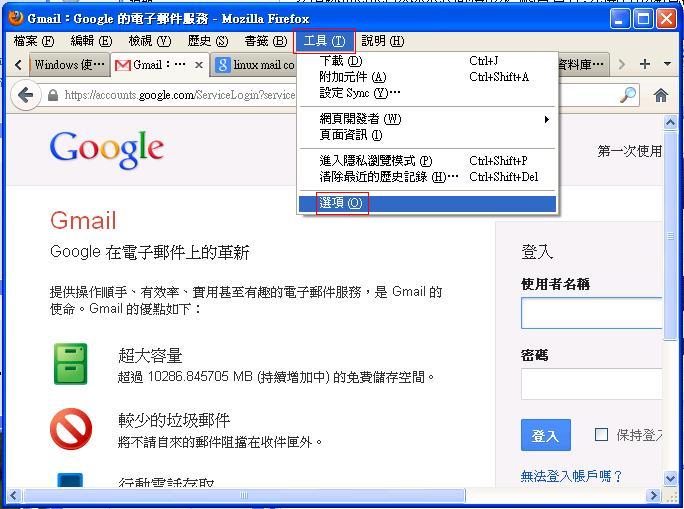The image size is (684, 509).
Task: Choose 設定 Sync (Y) menu entry
Action: (x=428, y=93)
